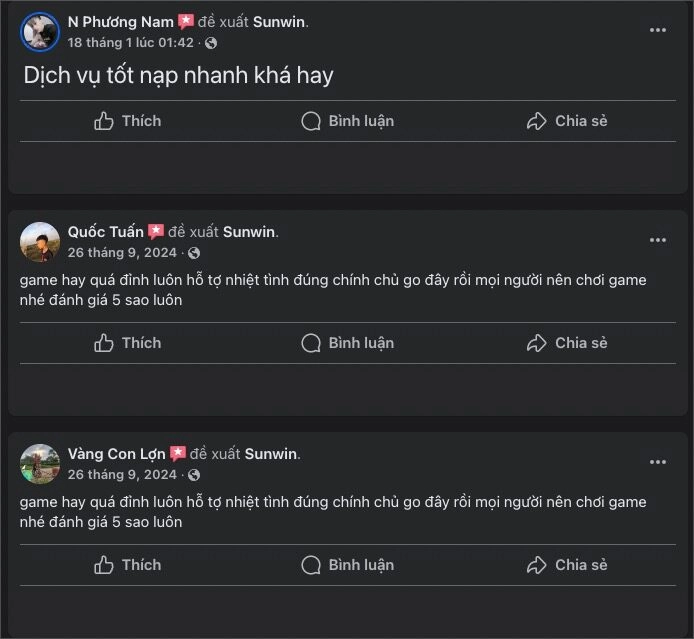The image size is (694, 639).
Task: Click recommendation star badge beside N Phương Nam
Action: coord(186,21)
